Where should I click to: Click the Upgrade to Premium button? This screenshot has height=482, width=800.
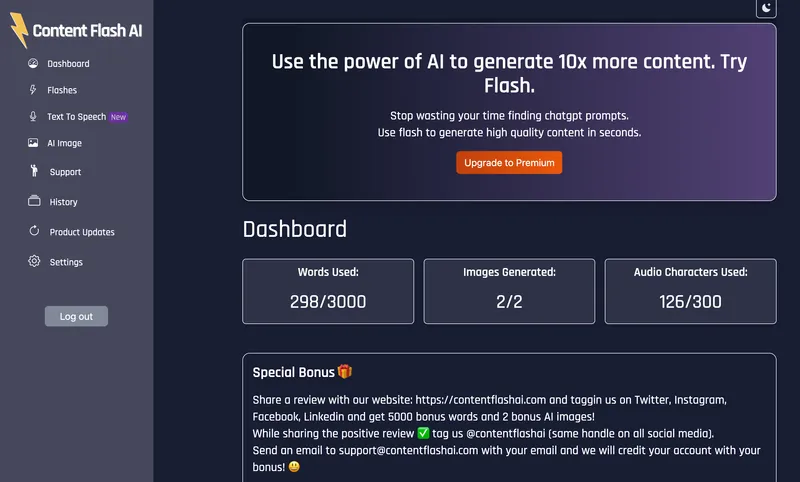pyautogui.click(x=509, y=163)
